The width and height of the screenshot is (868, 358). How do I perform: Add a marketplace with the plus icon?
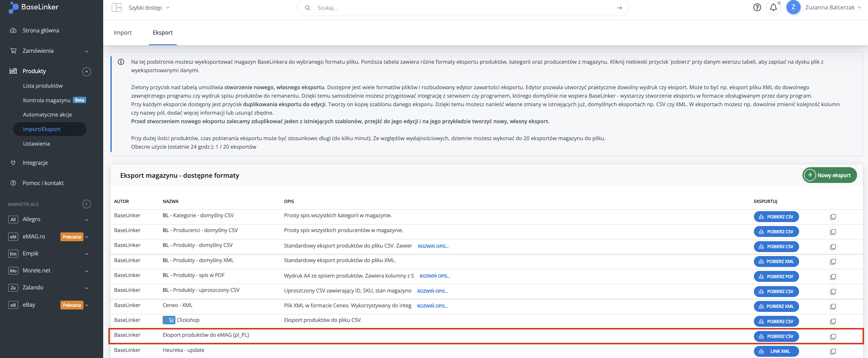pyautogui.click(x=86, y=204)
